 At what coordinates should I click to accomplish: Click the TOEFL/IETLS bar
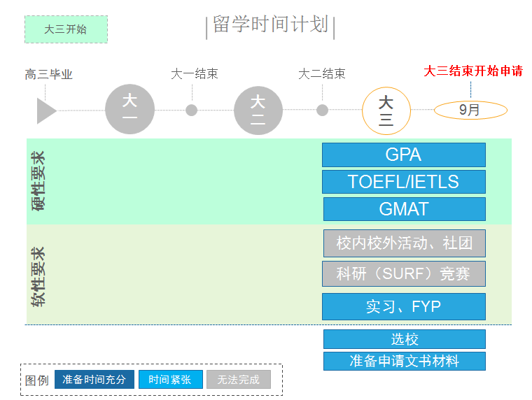[x=404, y=182]
